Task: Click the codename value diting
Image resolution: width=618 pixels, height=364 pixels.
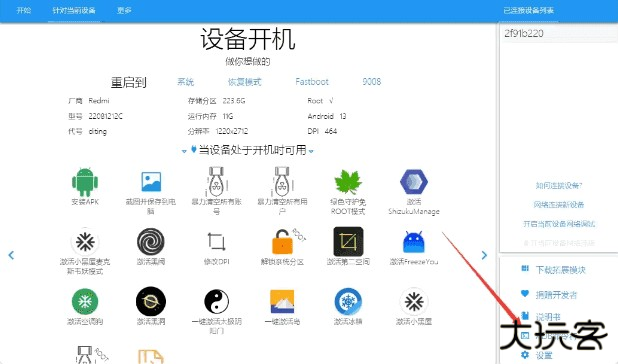Action: [98, 131]
